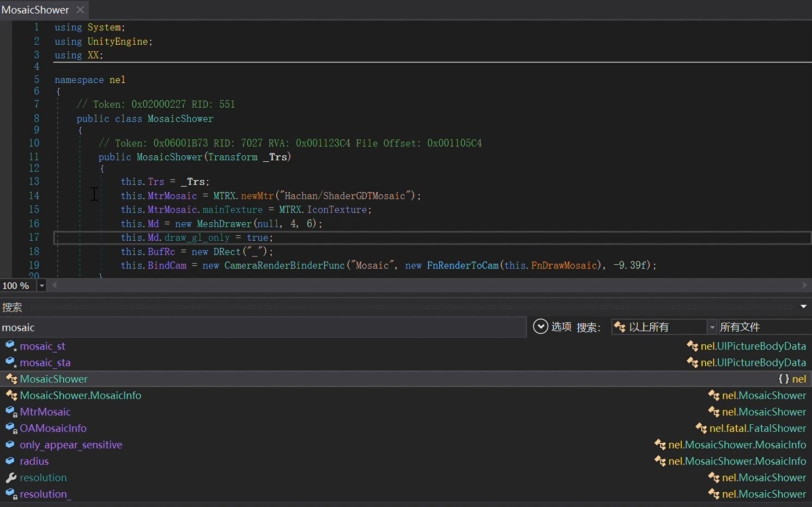Select the mosaic_st search result
The width and height of the screenshot is (812, 507).
pyautogui.click(x=43, y=346)
